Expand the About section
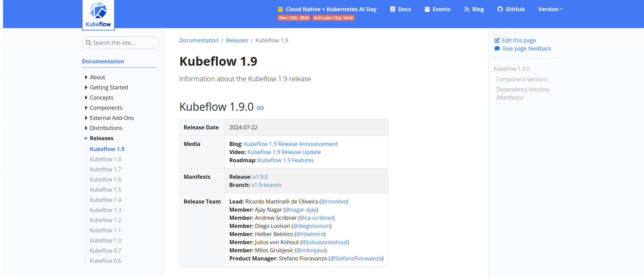Image resolution: width=644 pixels, height=277 pixels. (86, 77)
